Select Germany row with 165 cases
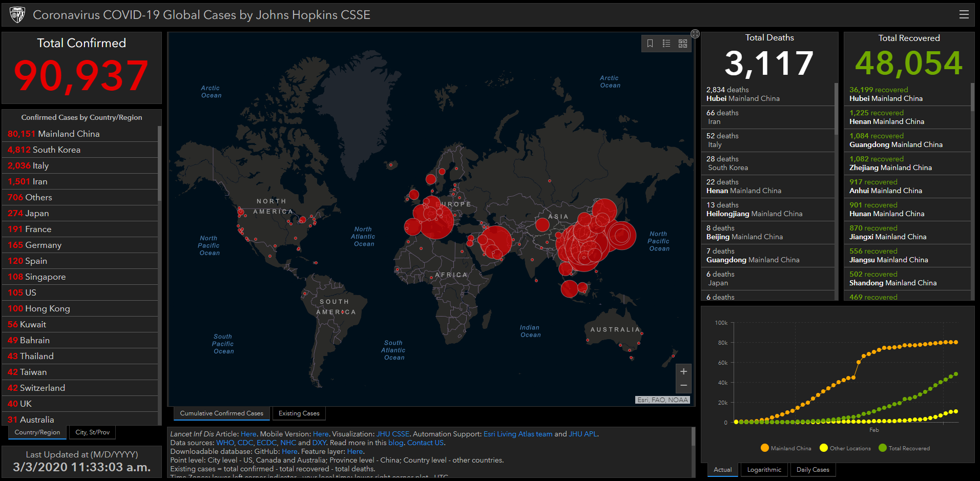The height and width of the screenshot is (481, 980). click(80, 245)
